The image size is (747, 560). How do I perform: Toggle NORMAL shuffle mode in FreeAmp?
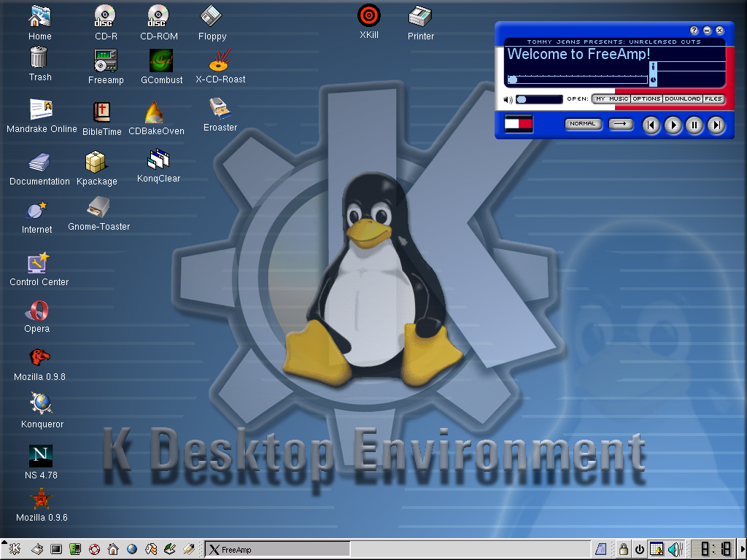pyautogui.click(x=583, y=124)
